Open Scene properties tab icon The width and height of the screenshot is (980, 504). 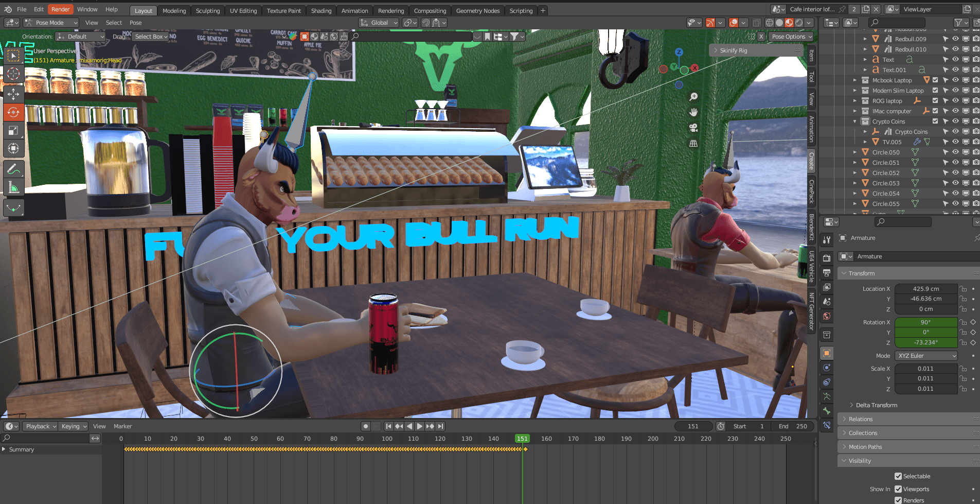827,302
